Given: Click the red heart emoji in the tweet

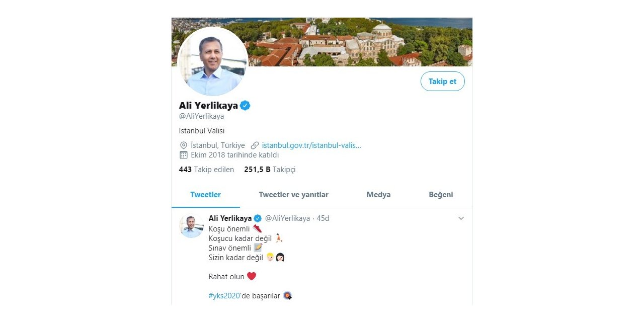Looking at the screenshot, I should pos(252,276).
